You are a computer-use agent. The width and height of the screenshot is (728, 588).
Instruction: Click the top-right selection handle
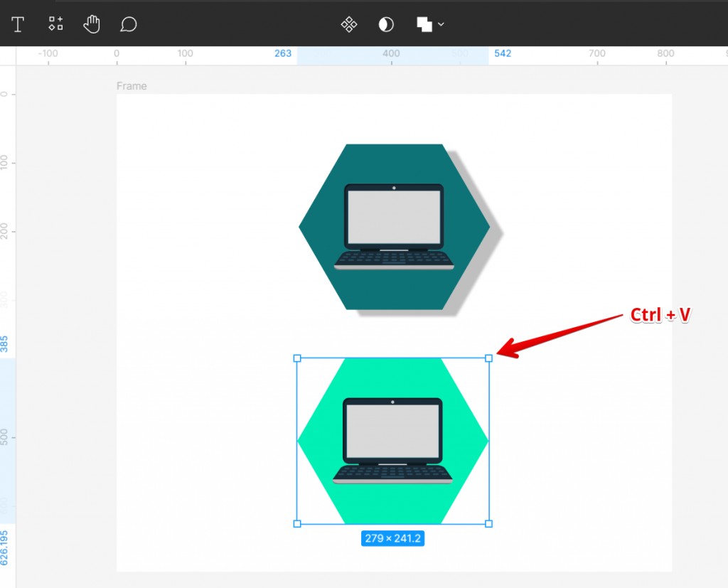[488, 358]
